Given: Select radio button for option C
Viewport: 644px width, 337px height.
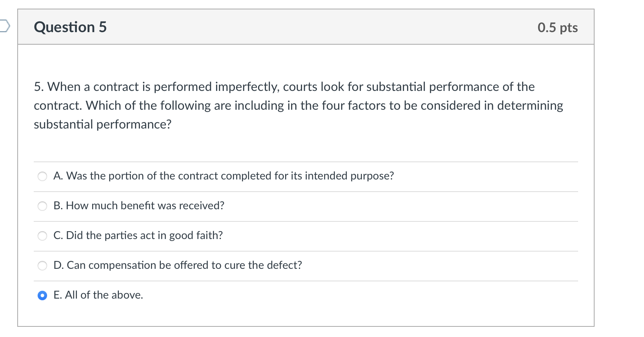Looking at the screenshot, I should click(42, 236).
